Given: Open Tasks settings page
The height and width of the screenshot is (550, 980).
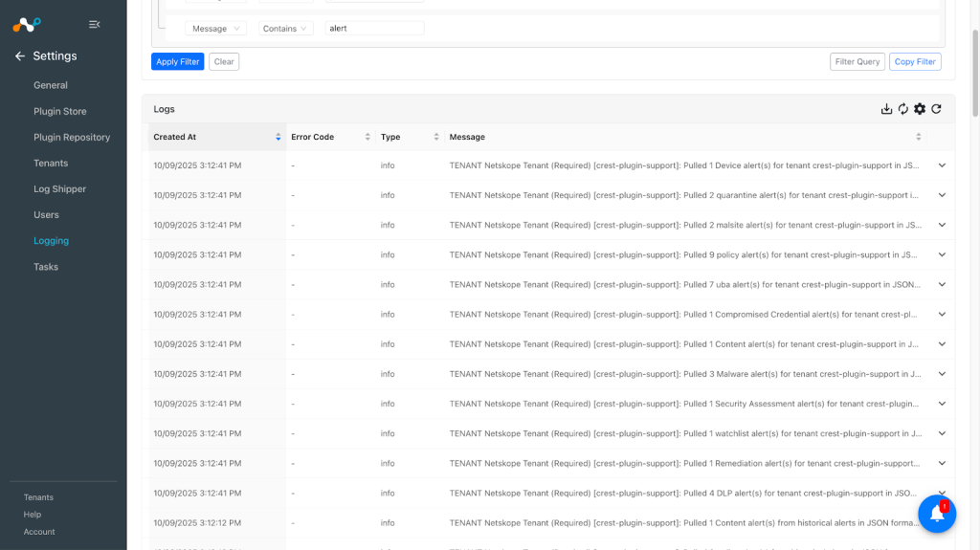Looking at the screenshot, I should pyautogui.click(x=46, y=266).
